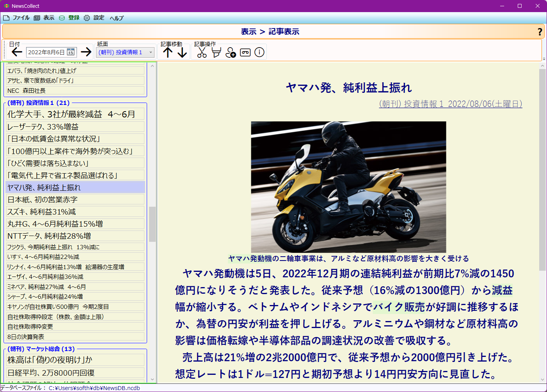Move to next article with down arrow
Viewport: 547px width, 392px height.
tap(182, 52)
